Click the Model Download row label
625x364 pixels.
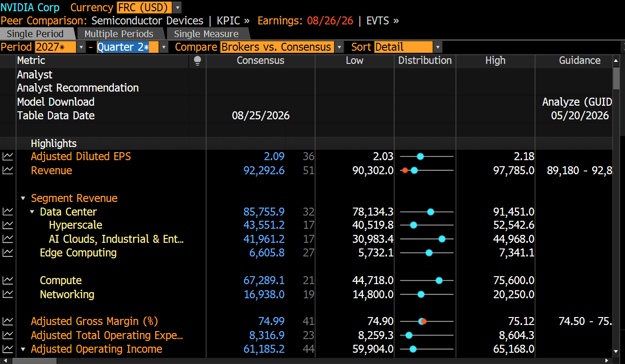tap(55, 102)
